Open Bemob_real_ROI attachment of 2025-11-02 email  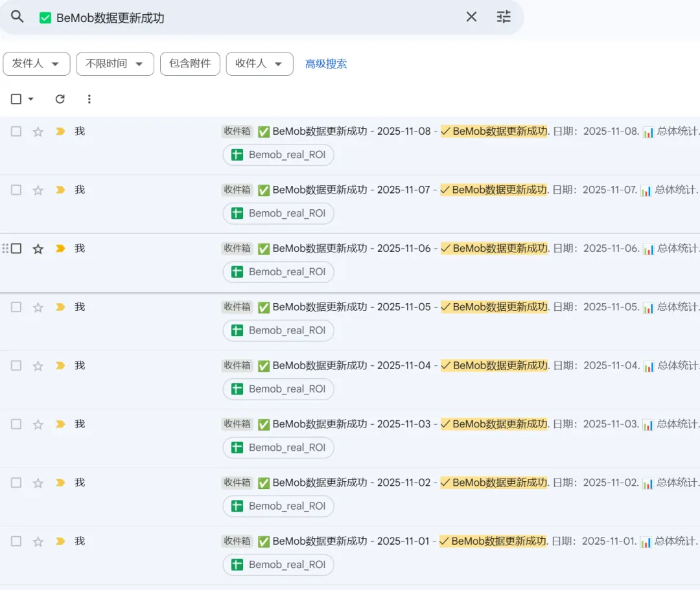pos(279,506)
